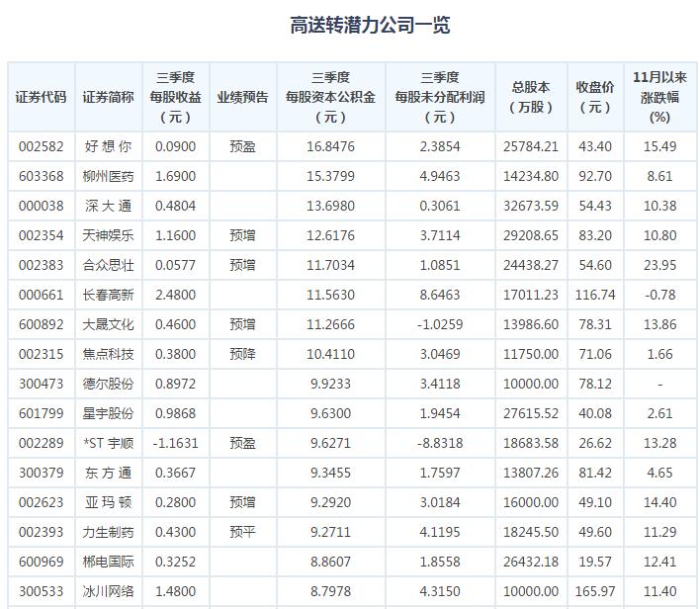Screen dimensions: 700x609
Task: Click the value 13.6980 for 深大通
Action: pyautogui.click(x=330, y=206)
